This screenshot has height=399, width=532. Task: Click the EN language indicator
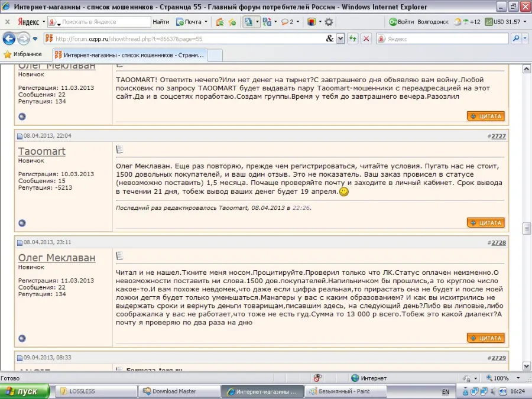tap(446, 392)
